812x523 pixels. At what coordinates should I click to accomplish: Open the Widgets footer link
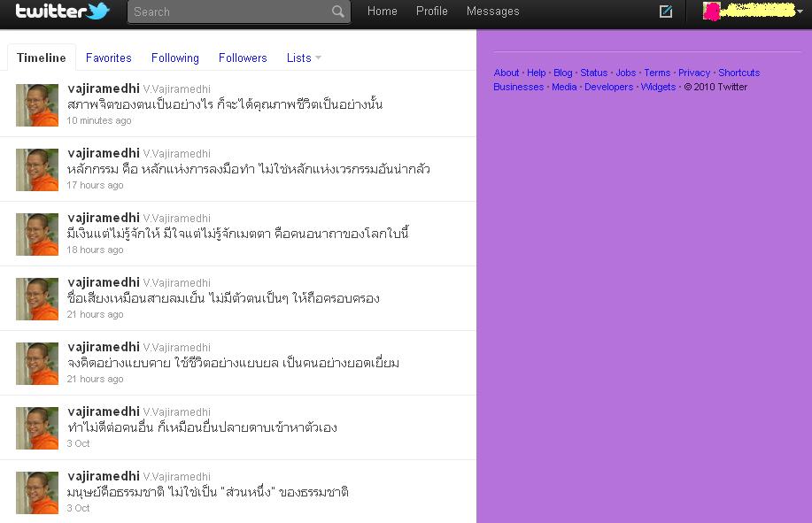[658, 87]
